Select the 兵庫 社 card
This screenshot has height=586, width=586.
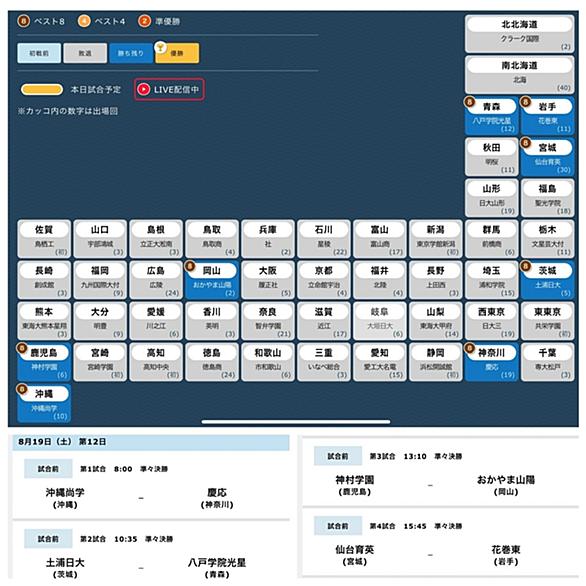point(268,239)
